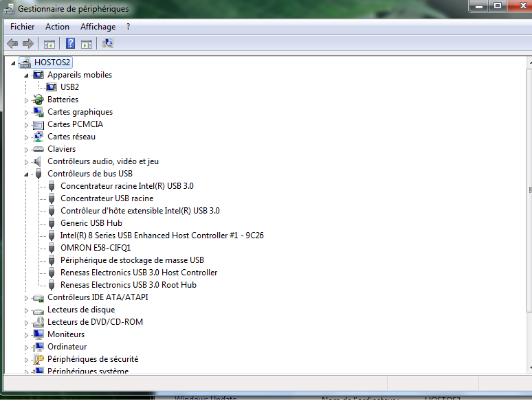Select Contrôleur d'hôte extensible Intel(R) USB 3.0
532x401 pixels.
pyautogui.click(x=140, y=211)
